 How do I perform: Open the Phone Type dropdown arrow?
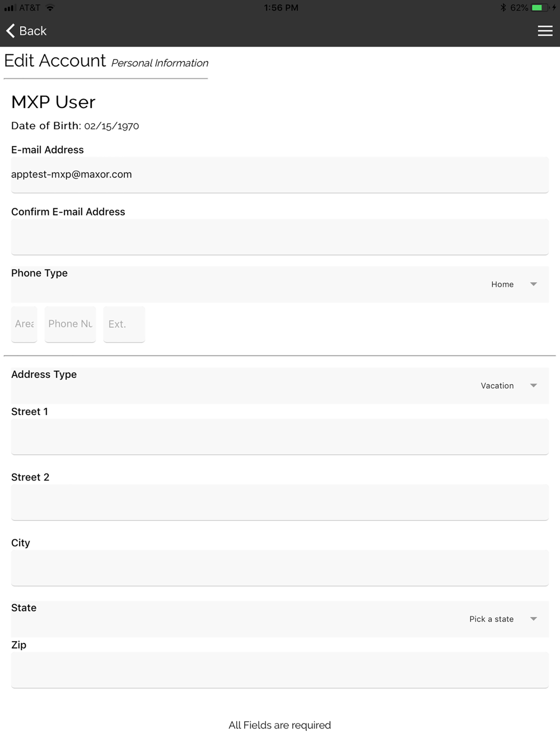533,284
